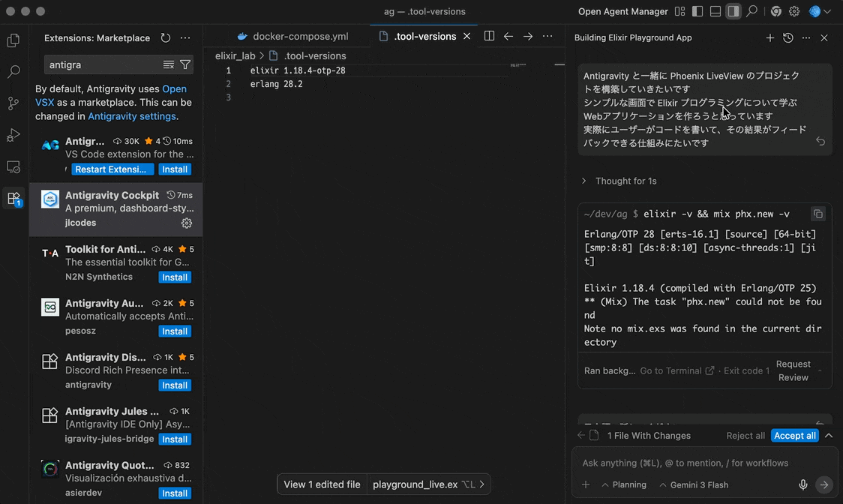Select the Extensions view icon

(x=13, y=199)
